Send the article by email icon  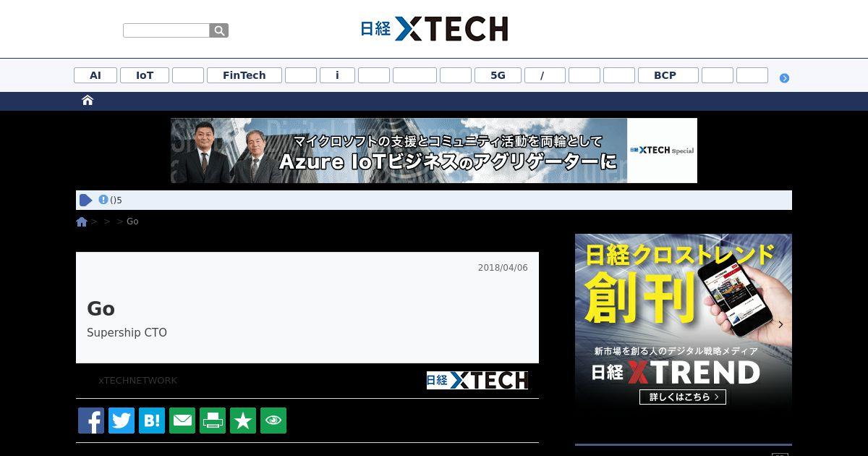click(182, 421)
